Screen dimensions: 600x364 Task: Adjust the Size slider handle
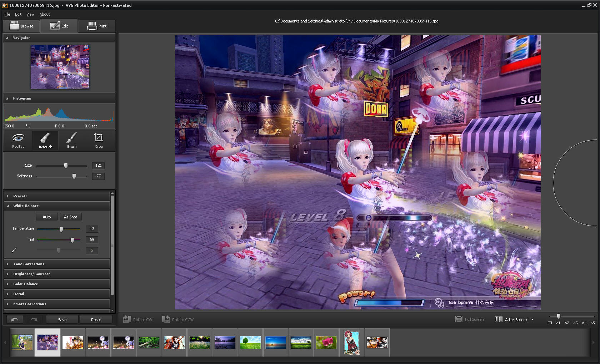[x=66, y=165]
